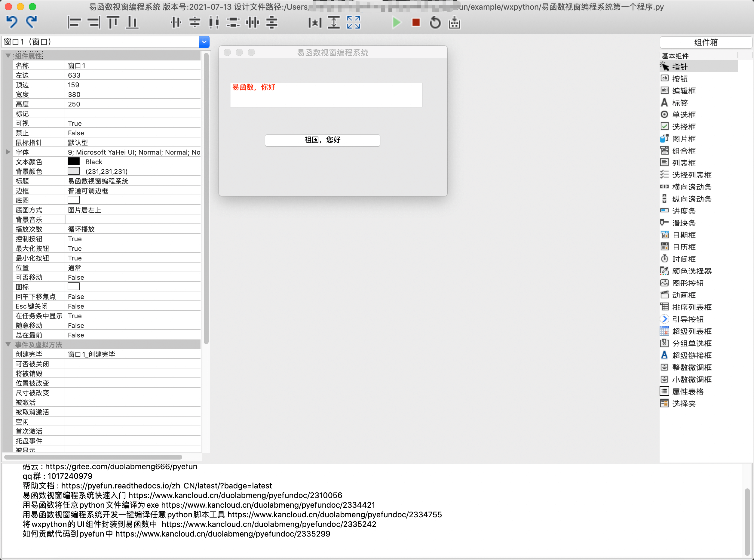Select the 按钮 component
The width and height of the screenshot is (754, 560).
pyautogui.click(x=698, y=78)
